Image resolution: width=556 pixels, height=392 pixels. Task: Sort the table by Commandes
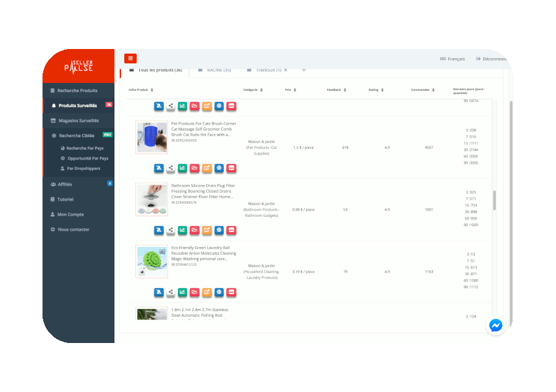click(x=423, y=90)
